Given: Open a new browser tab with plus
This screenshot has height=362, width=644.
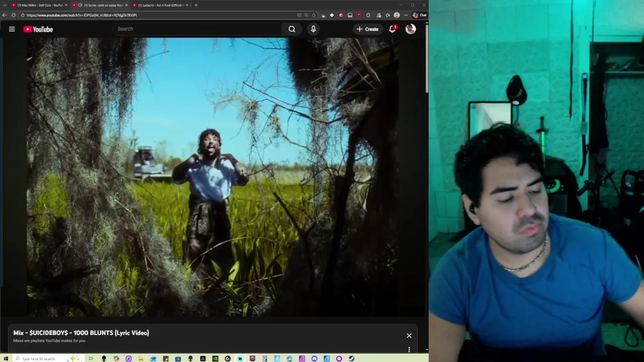Looking at the screenshot, I should pyautogui.click(x=196, y=5).
